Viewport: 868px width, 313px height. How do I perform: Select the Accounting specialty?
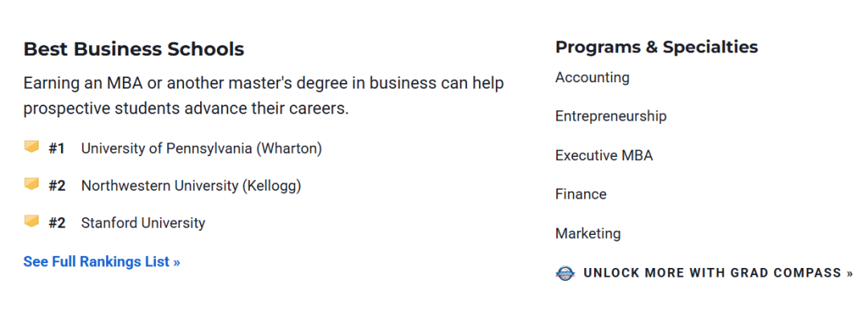click(592, 77)
